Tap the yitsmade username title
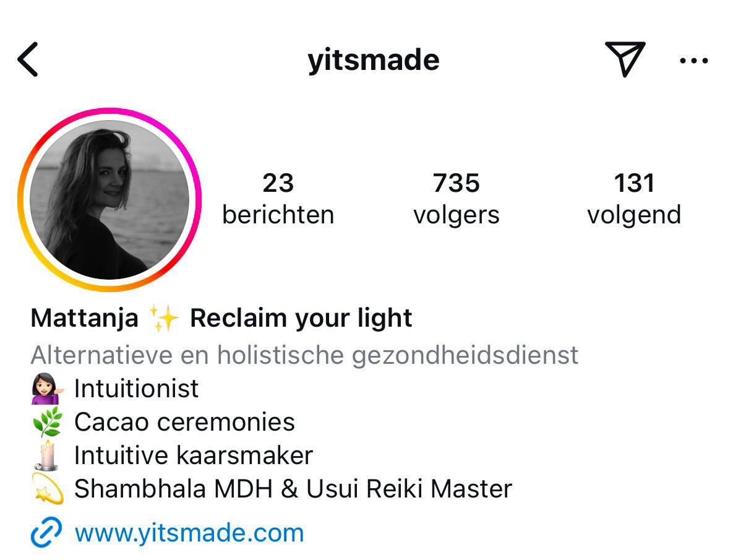746x560 pixels. click(374, 60)
